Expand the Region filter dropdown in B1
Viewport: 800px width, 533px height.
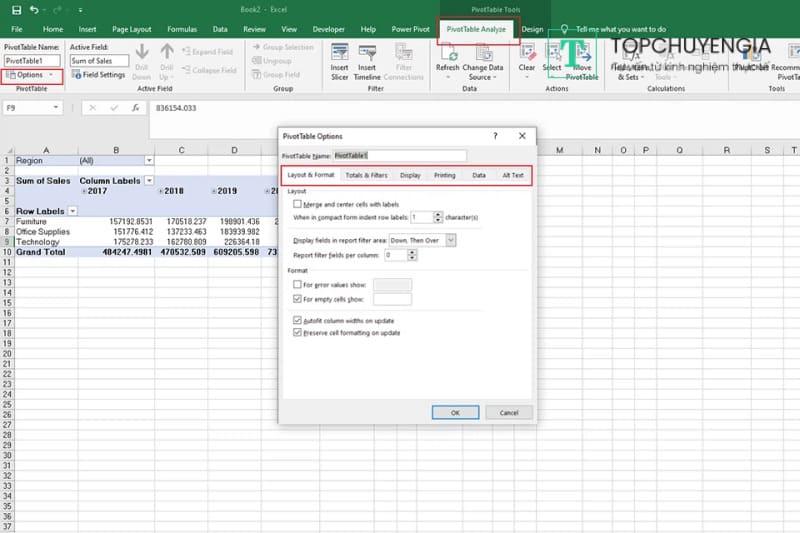coord(149,160)
